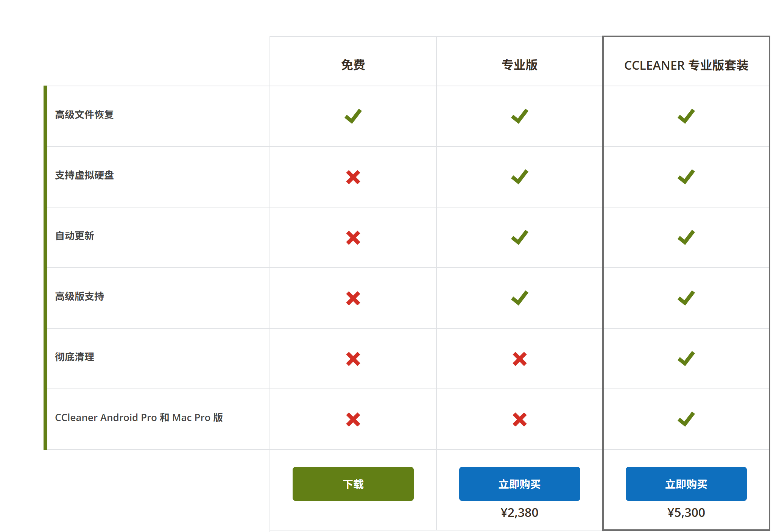Click the ¥5,300 price text
The image size is (776, 532).
(686, 512)
